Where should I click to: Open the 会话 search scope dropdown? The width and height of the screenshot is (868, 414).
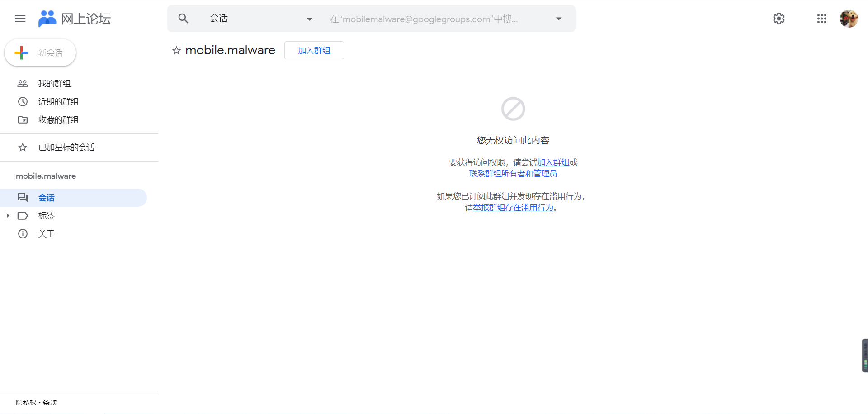(x=309, y=19)
